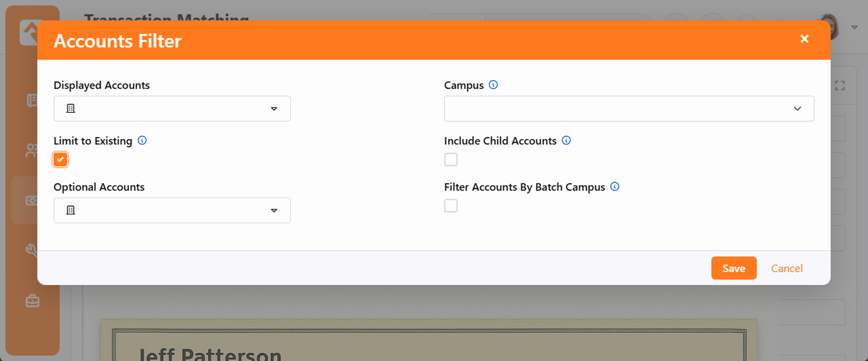Show help for Filter Accounts By Batch Campus

(615, 187)
